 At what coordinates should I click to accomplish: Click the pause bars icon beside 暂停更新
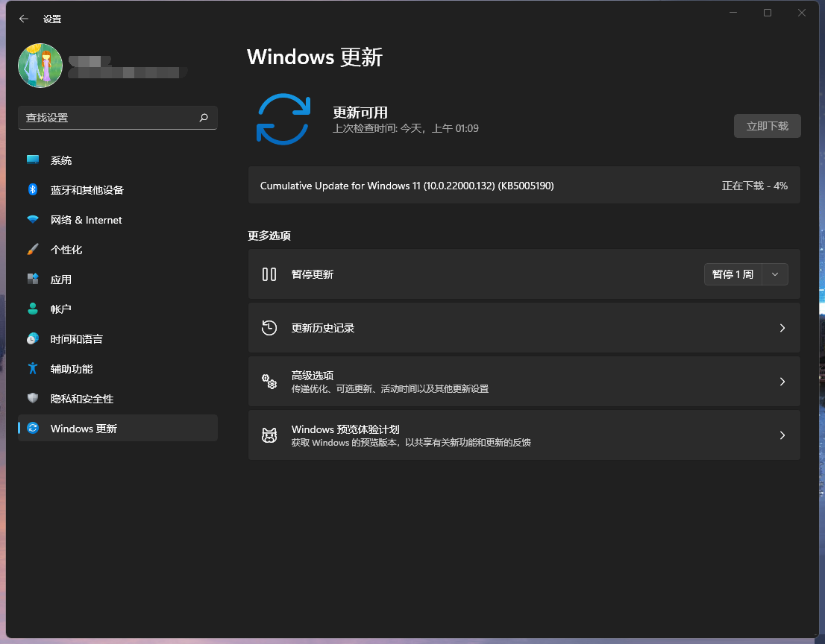pos(269,274)
